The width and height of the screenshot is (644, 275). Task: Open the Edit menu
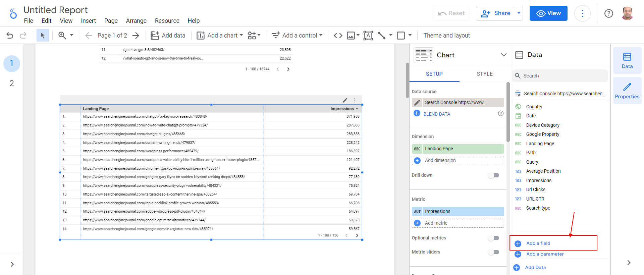(46, 21)
